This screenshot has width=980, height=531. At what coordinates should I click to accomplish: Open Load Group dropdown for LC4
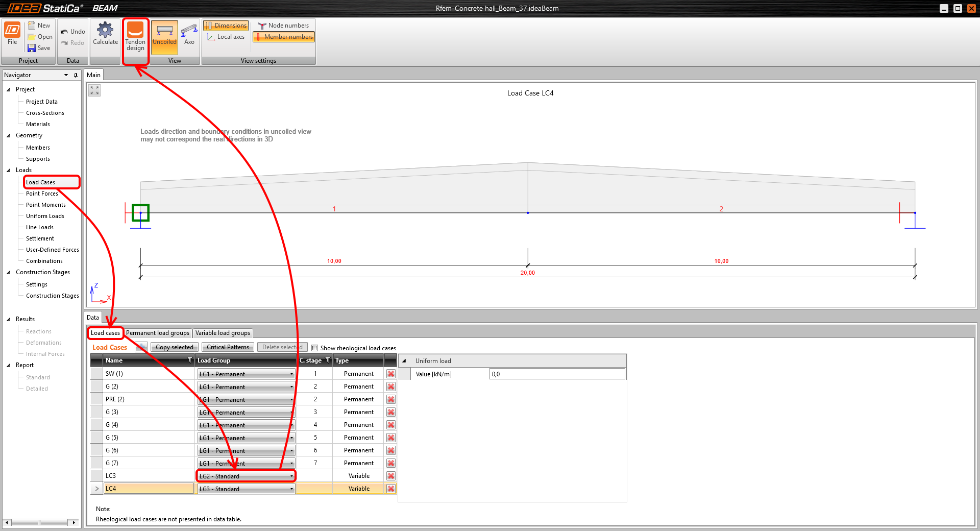point(292,489)
